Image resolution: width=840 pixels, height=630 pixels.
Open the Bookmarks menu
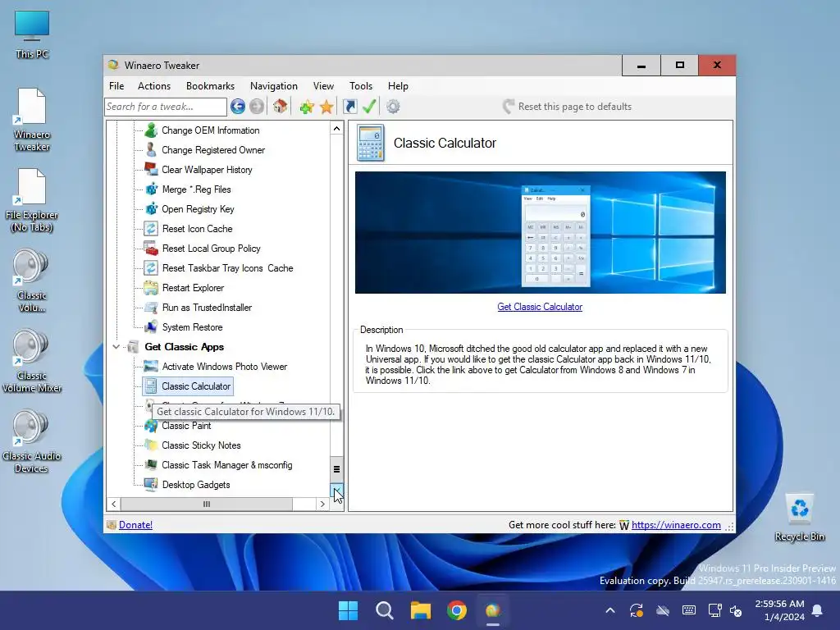pos(210,85)
